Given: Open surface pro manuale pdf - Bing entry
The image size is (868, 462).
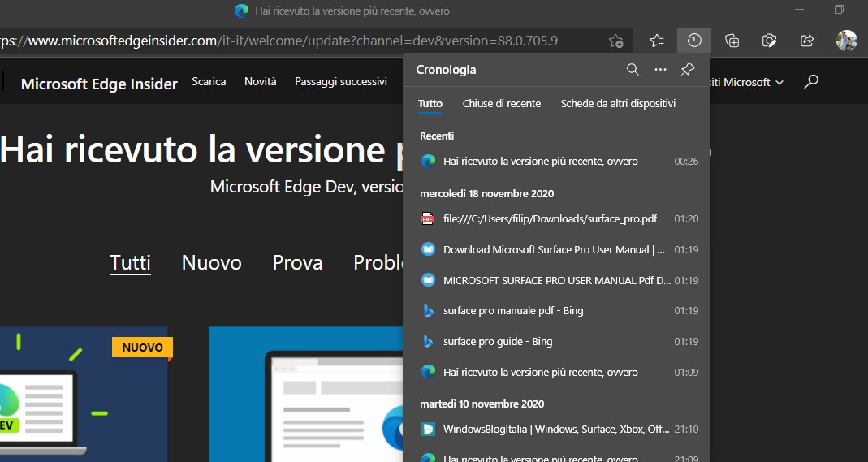Looking at the screenshot, I should coord(556,310).
